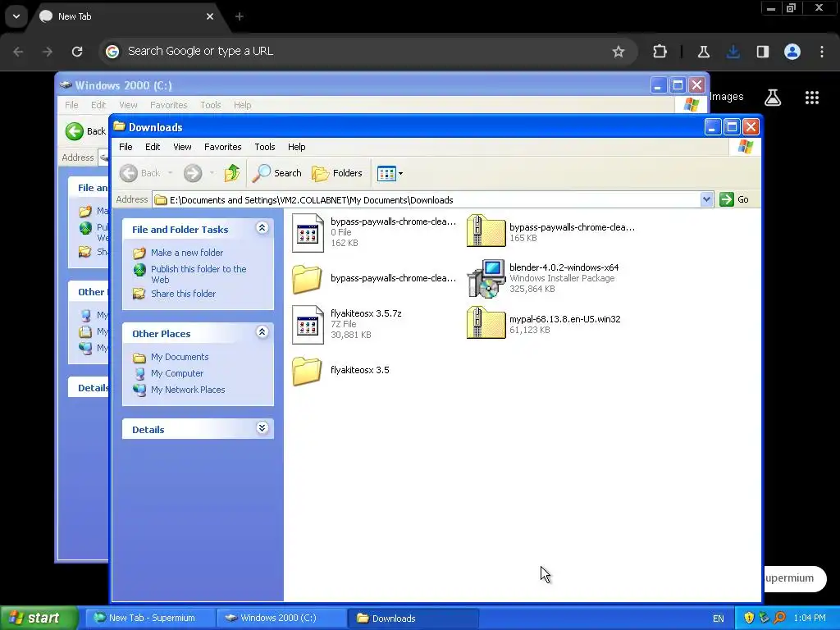The height and width of the screenshot is (630, 840).
Task: Expand the Details panel
Action: (x=262, y=428)
